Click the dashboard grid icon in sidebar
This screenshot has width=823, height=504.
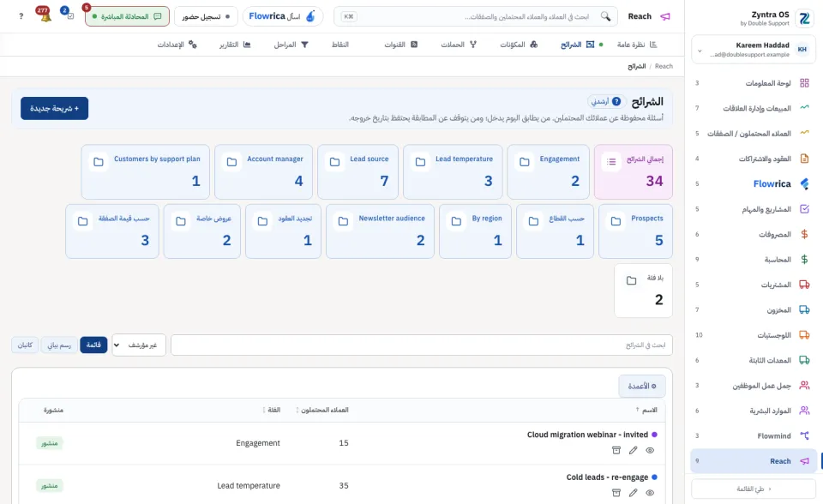click(804, 83)
